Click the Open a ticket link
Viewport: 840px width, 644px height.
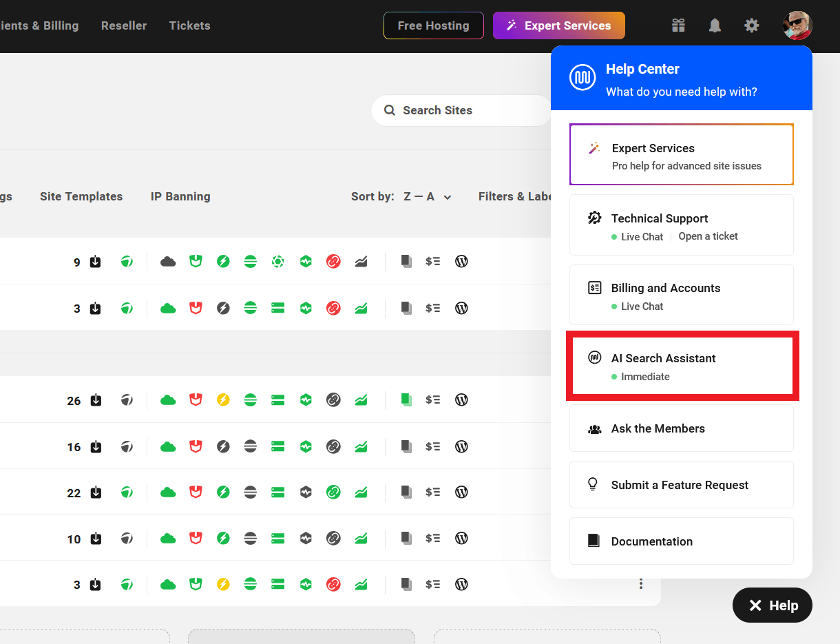pyautogui.click(x=708, y=236)
